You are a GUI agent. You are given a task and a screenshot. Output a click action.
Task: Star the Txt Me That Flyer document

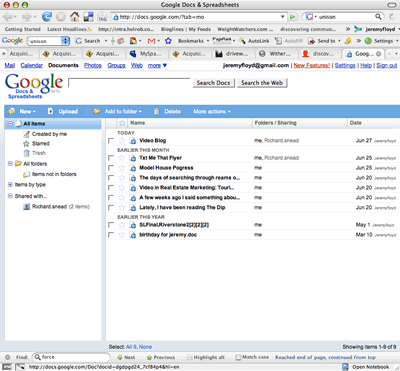tap(122, 158)
